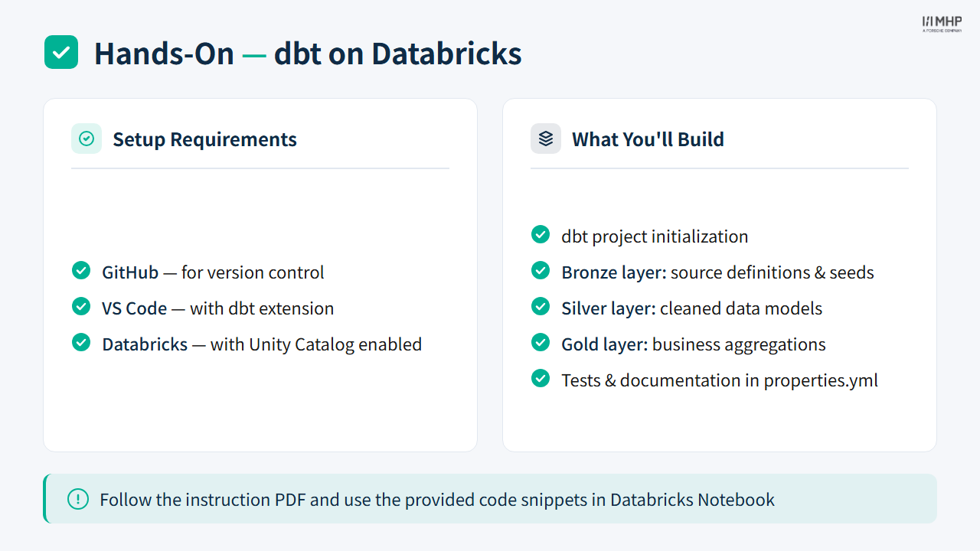This screenshot has height=551, width=980.
Task: Click the layers icon beside What You'll Build
Action: (546, 139)
